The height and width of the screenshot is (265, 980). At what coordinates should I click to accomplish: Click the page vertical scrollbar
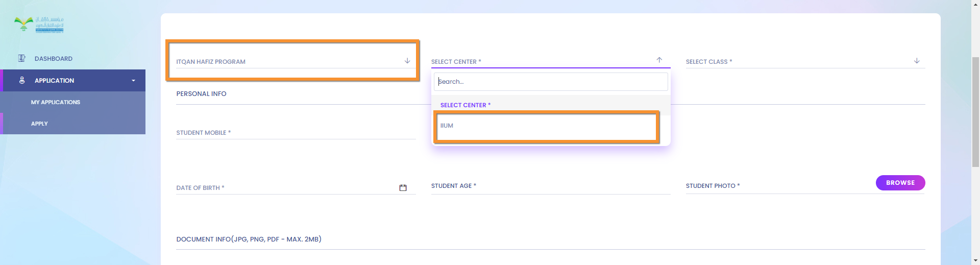click(975, 112)
